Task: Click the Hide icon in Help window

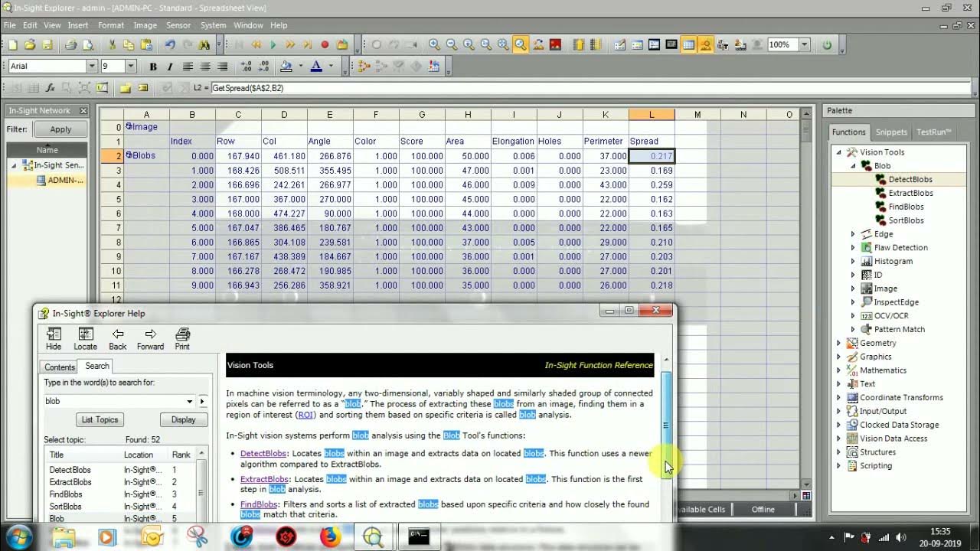Action: (x=54, y=339)
